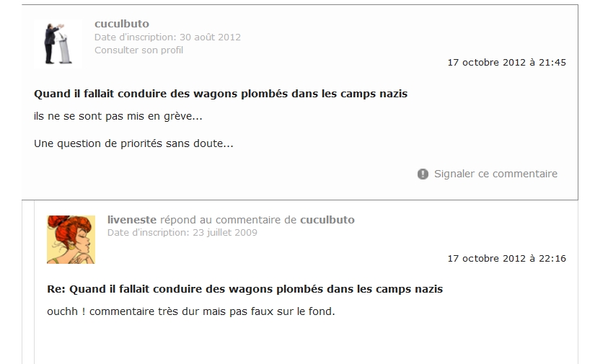Screen dimensions: 608x364
Task: Open cuculbuto username in first comment header
Action: point(122,24)
